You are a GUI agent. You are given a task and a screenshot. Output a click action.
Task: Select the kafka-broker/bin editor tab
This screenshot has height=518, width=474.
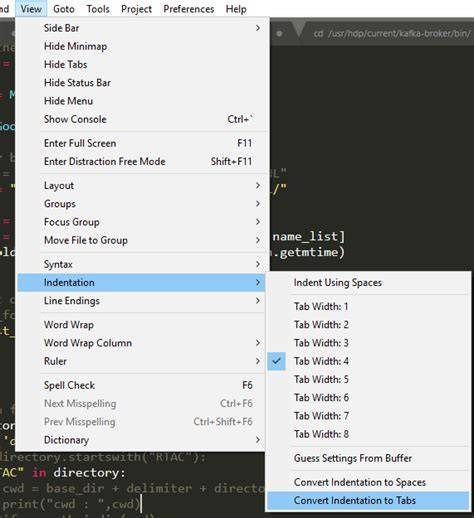[x=392, y=33]
